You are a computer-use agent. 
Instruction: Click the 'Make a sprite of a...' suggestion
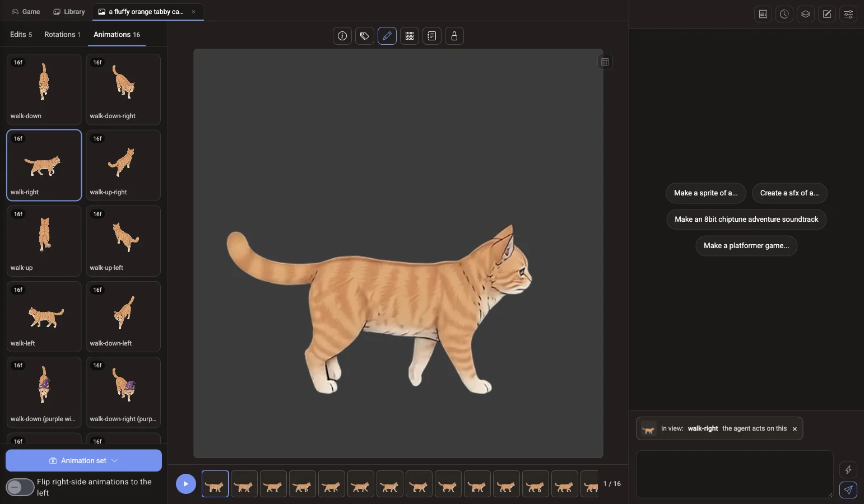pos(706,193)
